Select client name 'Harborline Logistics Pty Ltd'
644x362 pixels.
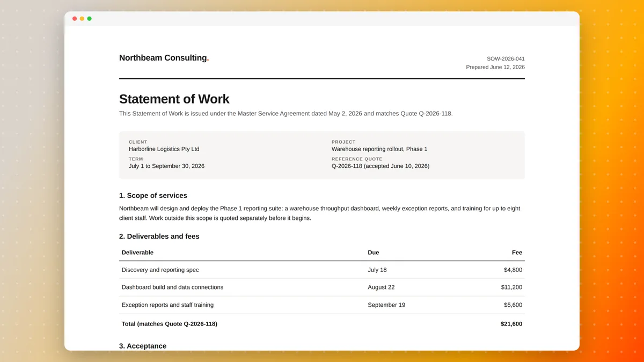click(x=164, y=149)
